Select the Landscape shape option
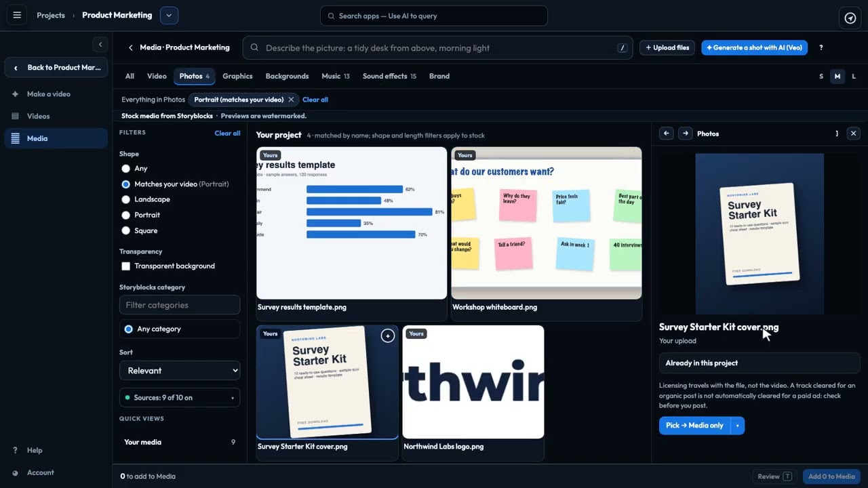 [x=125, y=199]
